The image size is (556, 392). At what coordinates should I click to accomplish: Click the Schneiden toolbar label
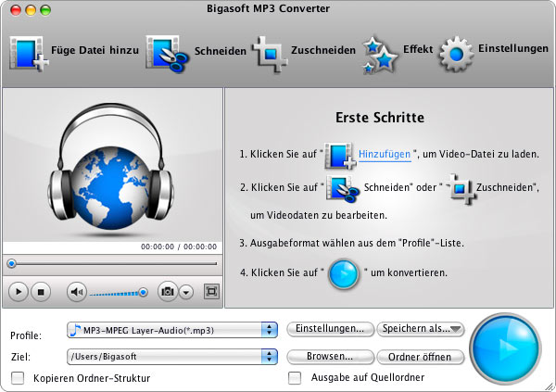(x=220, y=51)
